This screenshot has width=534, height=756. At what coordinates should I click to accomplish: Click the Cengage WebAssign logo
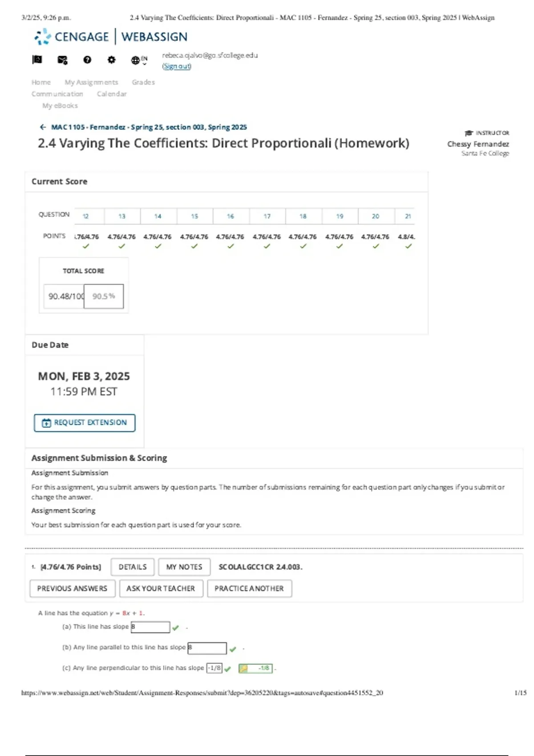(111, 37)
